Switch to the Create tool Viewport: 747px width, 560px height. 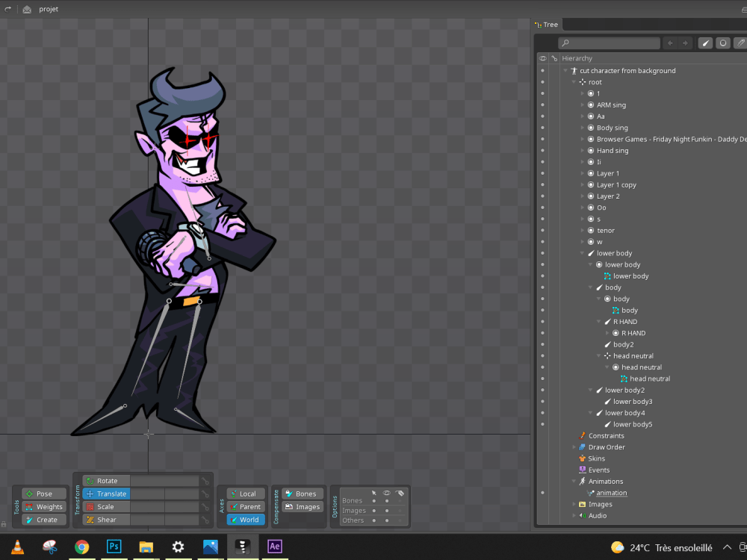(x=44, y=520)
